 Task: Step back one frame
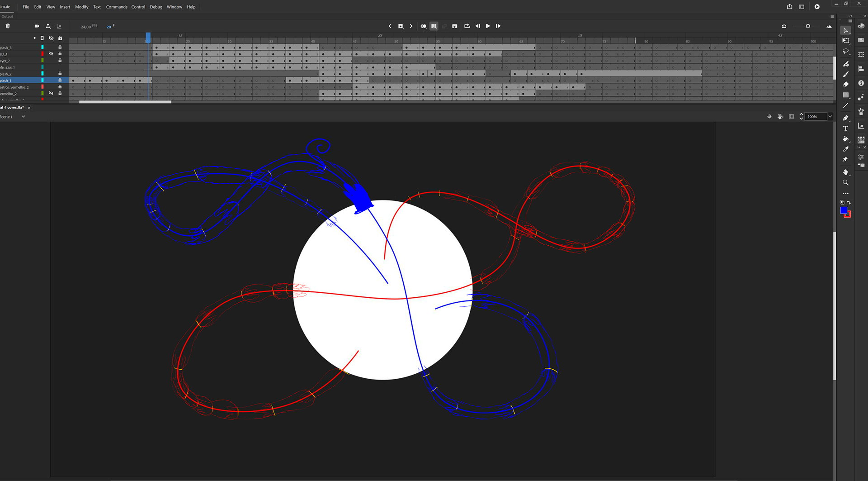[478, 26]
